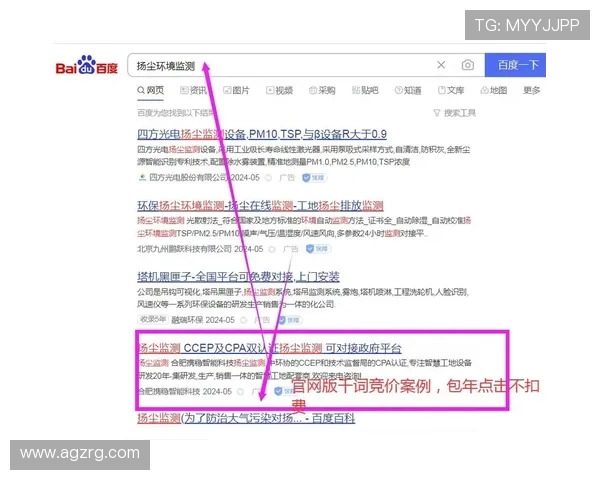The width and height of the screenshot is (600, 480).
Task: Open the 知道 tab
Action: click(408, 90)
